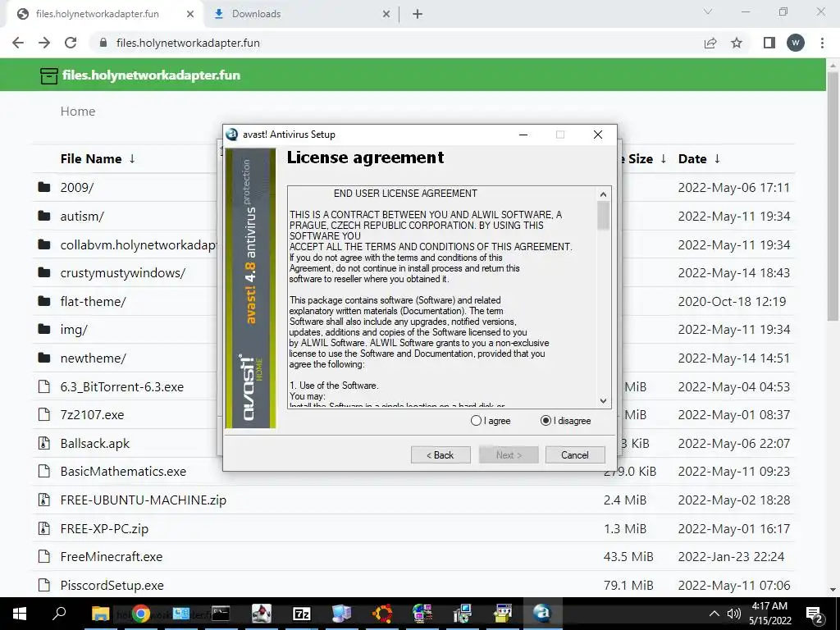The image size is (840, 630).
Task: Open the tab search chevron
Action: click(x=708, y=11)
